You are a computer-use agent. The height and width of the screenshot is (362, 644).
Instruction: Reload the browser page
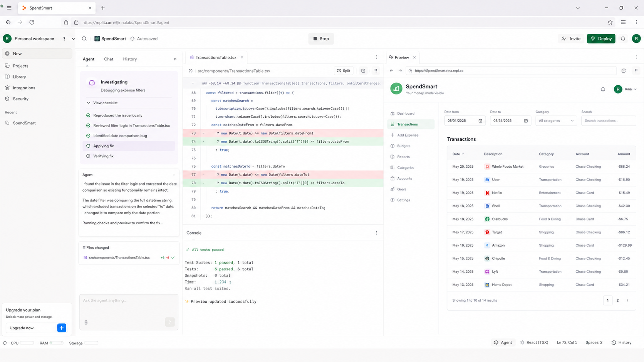32,22
